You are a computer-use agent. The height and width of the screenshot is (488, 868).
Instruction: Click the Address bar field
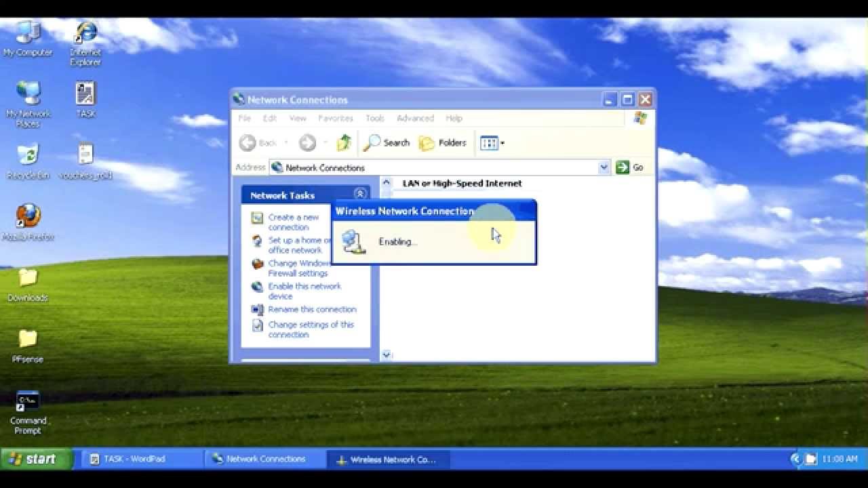[439, 167]
